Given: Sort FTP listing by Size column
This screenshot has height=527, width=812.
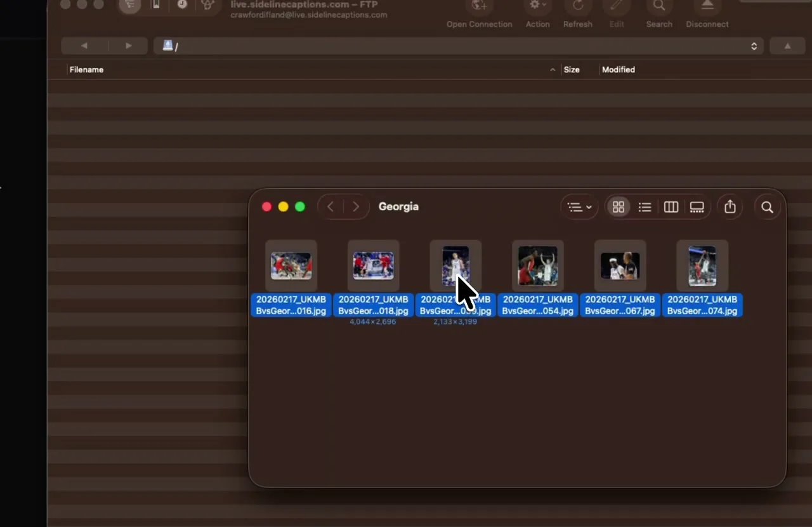Looking at the screenshot, I should pyautogui.click(x=572, y=70).
